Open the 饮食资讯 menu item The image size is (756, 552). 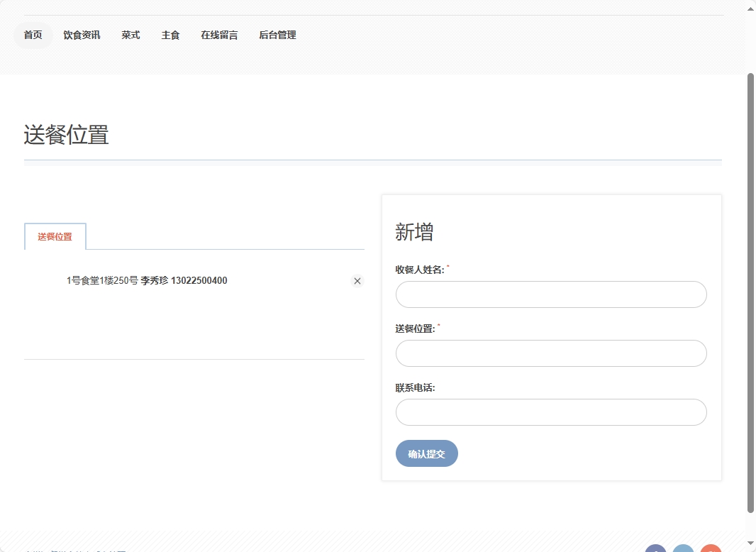[82, 35]
